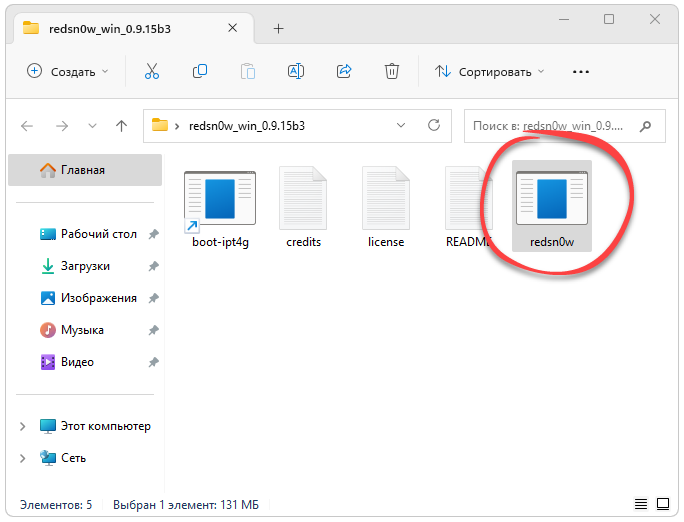Viewport: 684px width, 522px height.
Task: Click the Delete trash can icon
Action: pyautogui.click(x=392, y=71)
